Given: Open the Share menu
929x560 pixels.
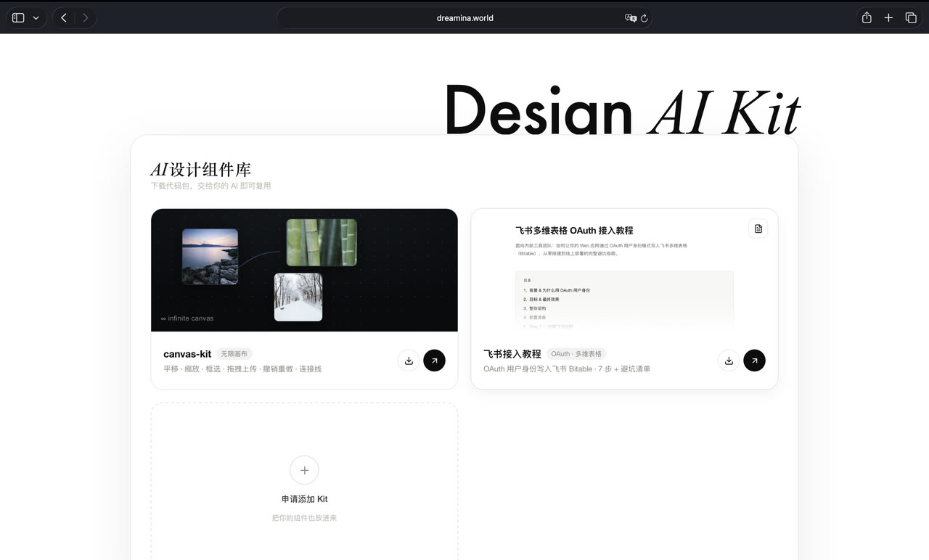Looking at the screenshot, I should (x=867, y=17).
